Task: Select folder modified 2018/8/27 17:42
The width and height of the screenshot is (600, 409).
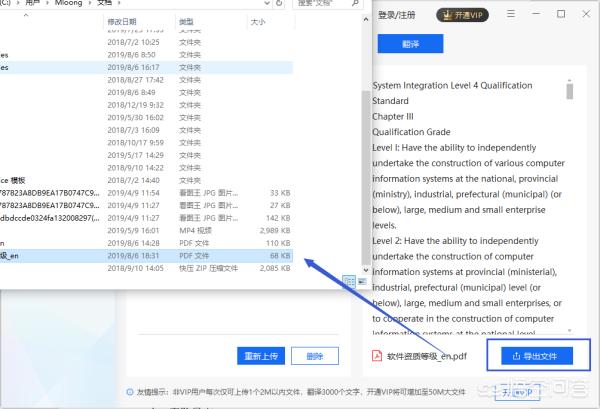Action: [145, 80]
